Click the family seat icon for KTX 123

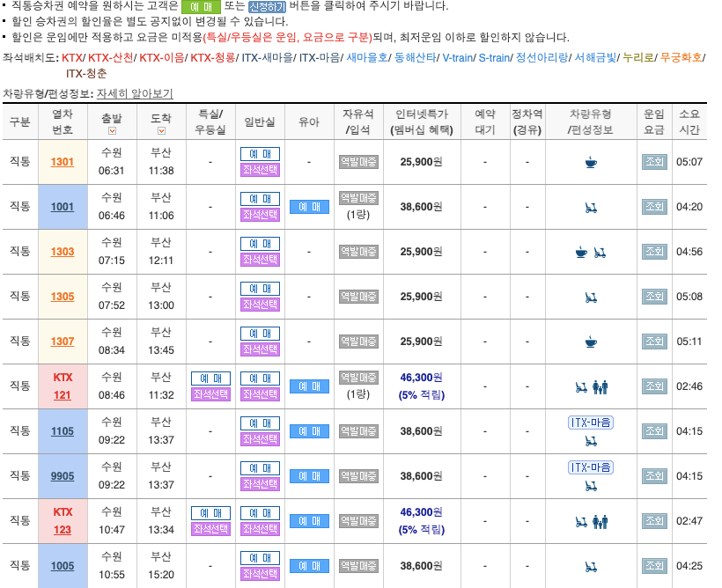600,522
